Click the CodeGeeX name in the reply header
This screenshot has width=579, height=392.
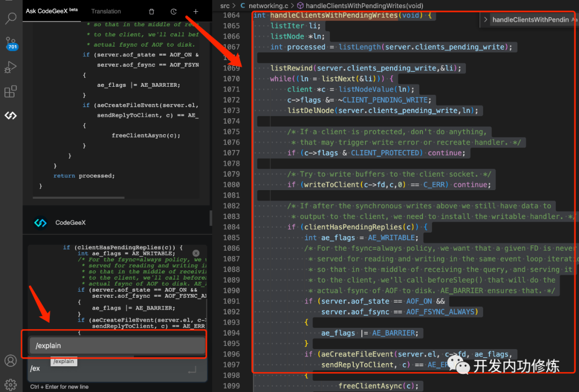[71, 223]
